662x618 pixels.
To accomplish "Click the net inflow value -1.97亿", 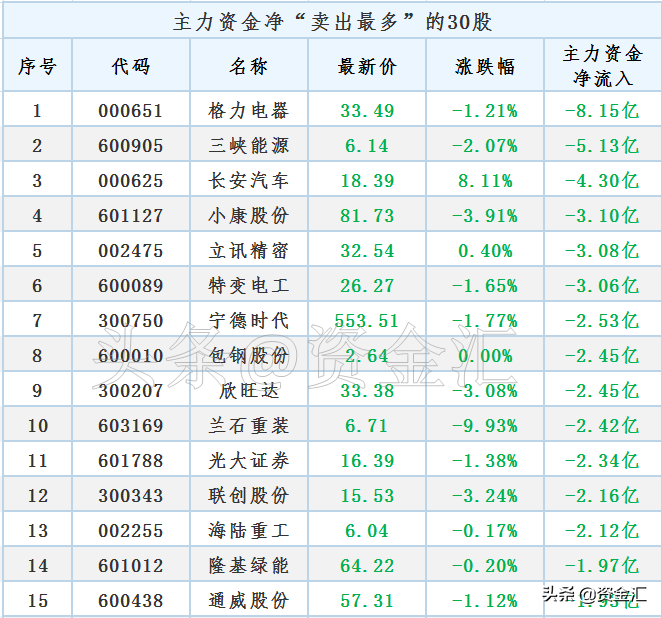I will pos(602,566).
